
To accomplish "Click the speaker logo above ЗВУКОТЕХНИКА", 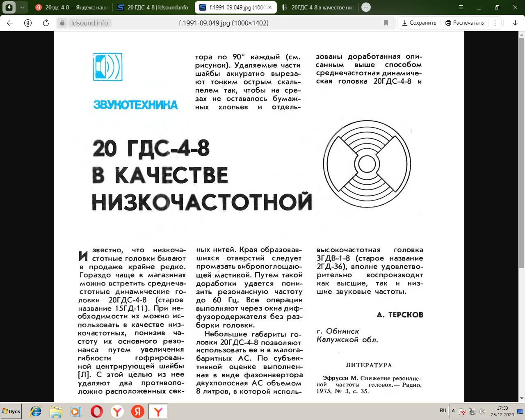I will [107, 66].
